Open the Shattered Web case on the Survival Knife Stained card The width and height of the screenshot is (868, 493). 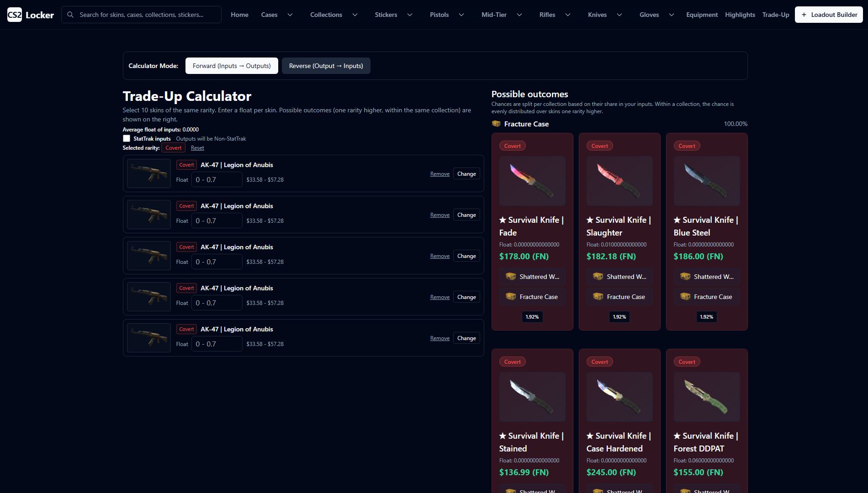click(x=532, y=492)
